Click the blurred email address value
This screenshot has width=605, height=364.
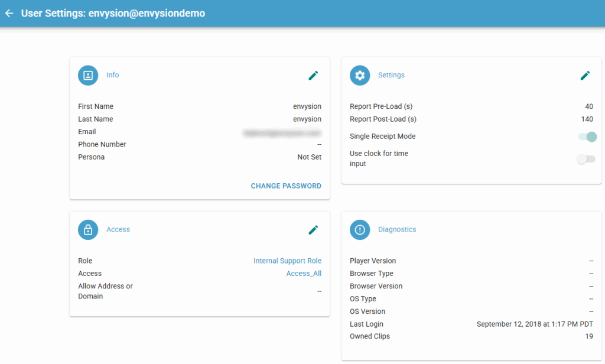(282, 132)
